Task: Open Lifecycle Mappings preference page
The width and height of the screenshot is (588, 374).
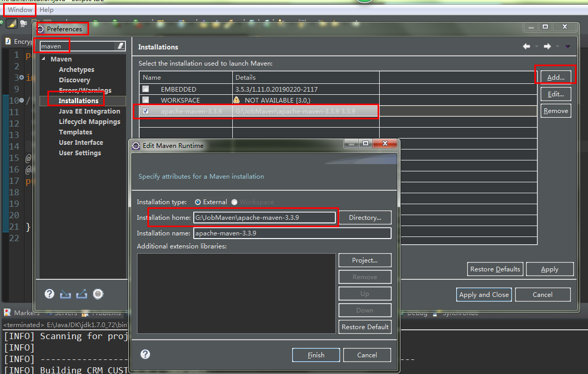Action: [89, 121]
